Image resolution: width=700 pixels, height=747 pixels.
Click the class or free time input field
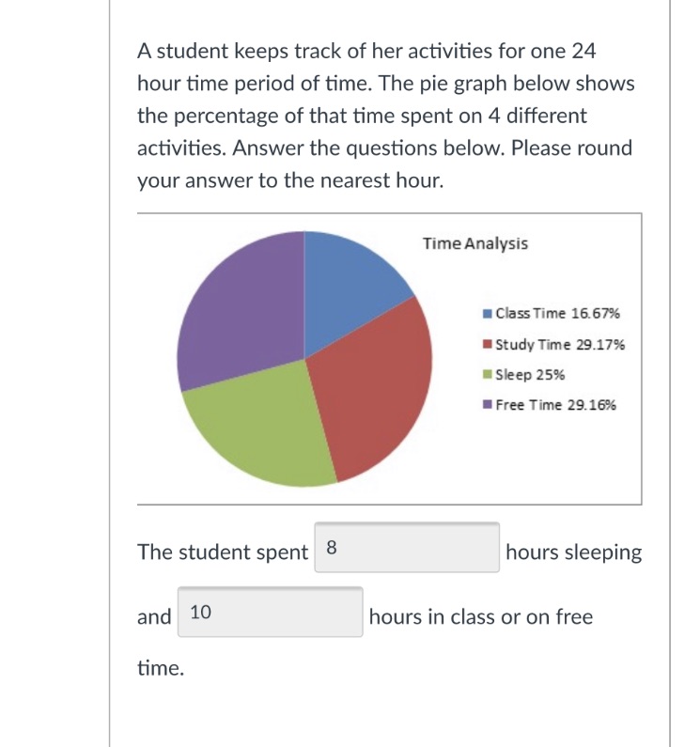coord(271,613)
